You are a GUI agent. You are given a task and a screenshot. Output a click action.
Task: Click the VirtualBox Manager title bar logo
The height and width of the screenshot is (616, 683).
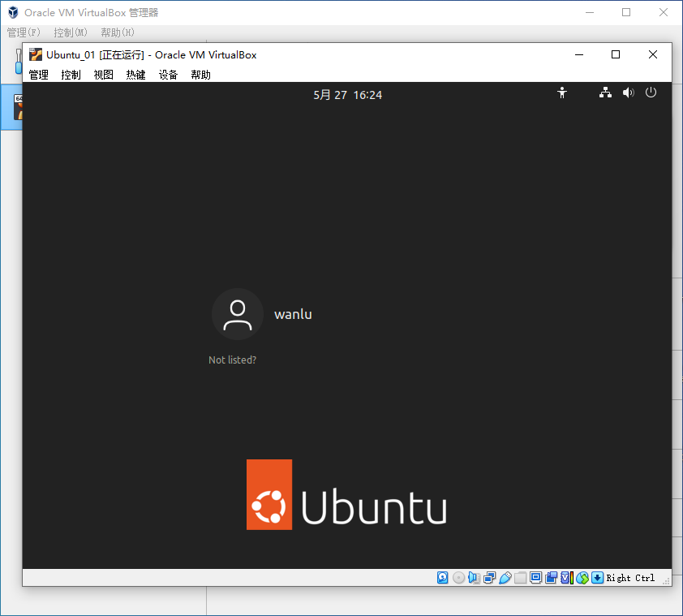[13, 13]
